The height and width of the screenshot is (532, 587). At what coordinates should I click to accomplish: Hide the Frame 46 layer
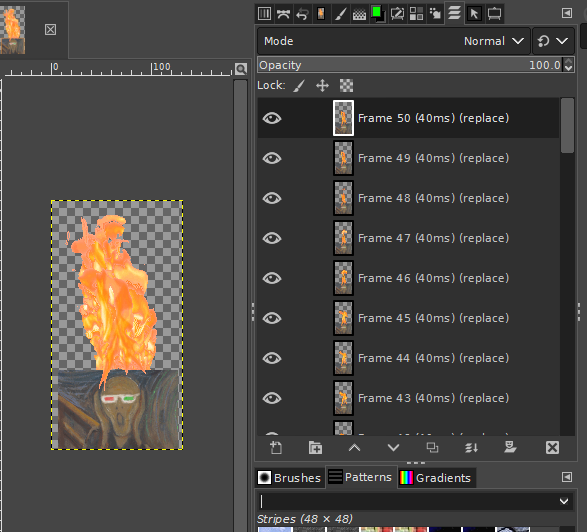pyautogui.click(x=272, y=278)
